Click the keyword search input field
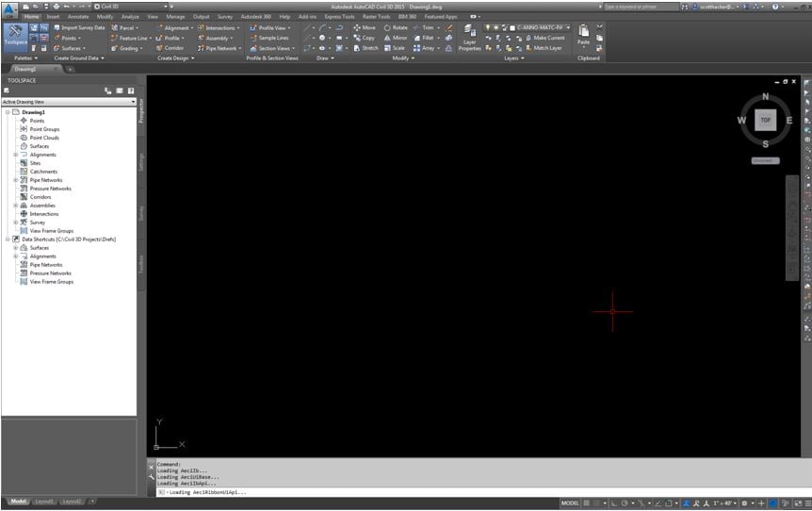The image size is (812, 511). pyautogui.click(x=641, y=7)
